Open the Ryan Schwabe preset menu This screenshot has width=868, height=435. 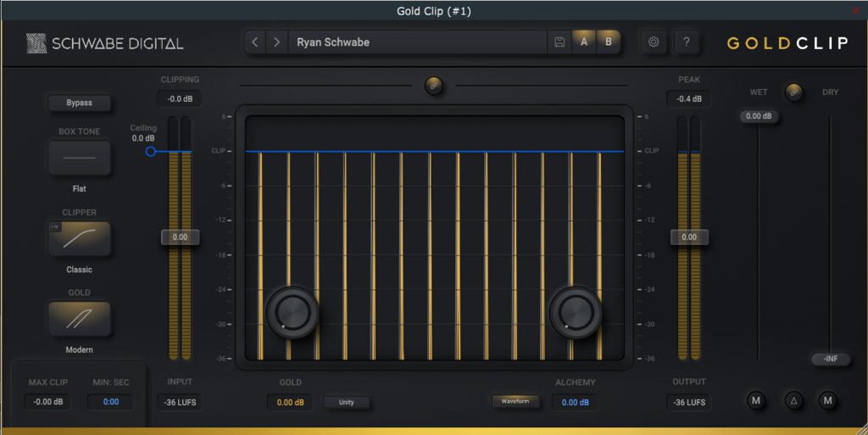(418, 42)
